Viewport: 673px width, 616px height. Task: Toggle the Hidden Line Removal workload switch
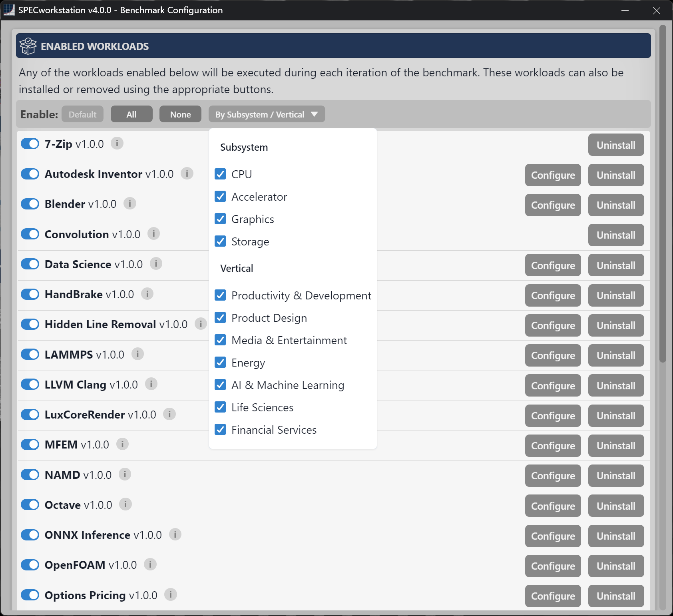click(x=30, y=324)
